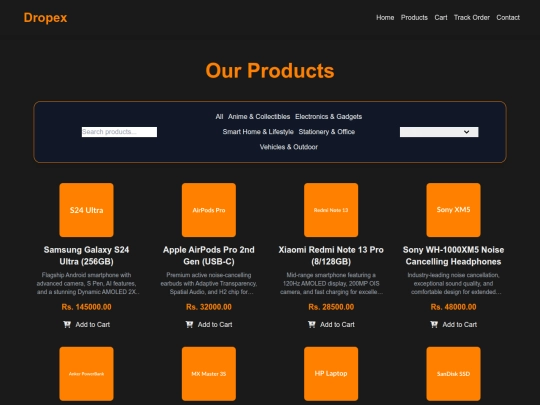Click cart icon under Apple AirPods Pro
540x405 pixels.
click(x=189, y=324)
